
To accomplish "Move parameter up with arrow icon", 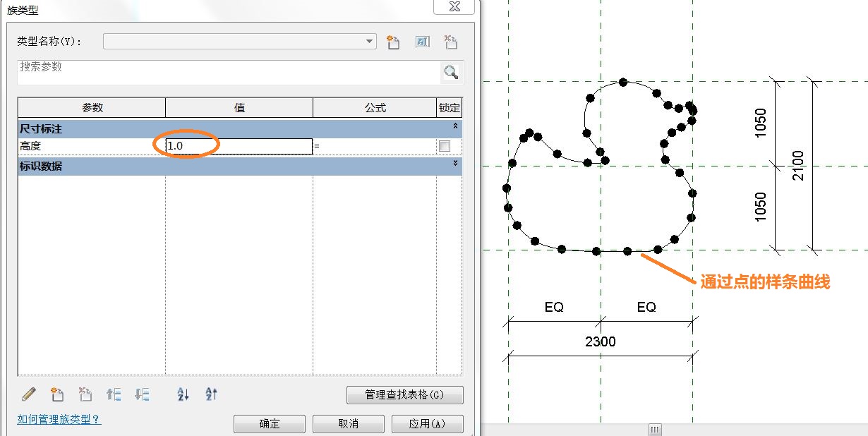I will tap(114, 394).
